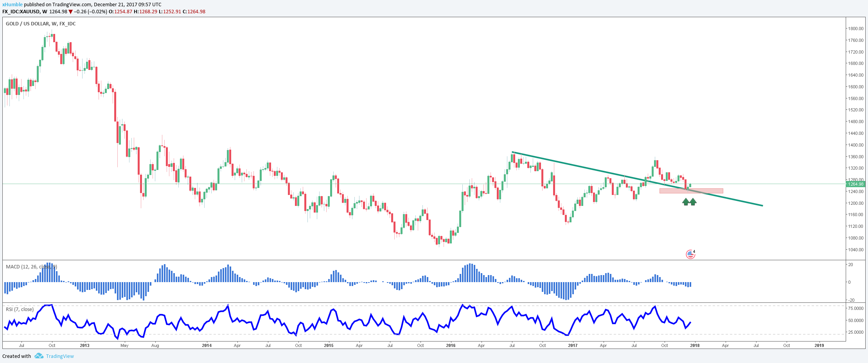868x363 pixels.
Task: Click the 2013 time axis label
Action: pyautogui.click(x=84, y=345)
